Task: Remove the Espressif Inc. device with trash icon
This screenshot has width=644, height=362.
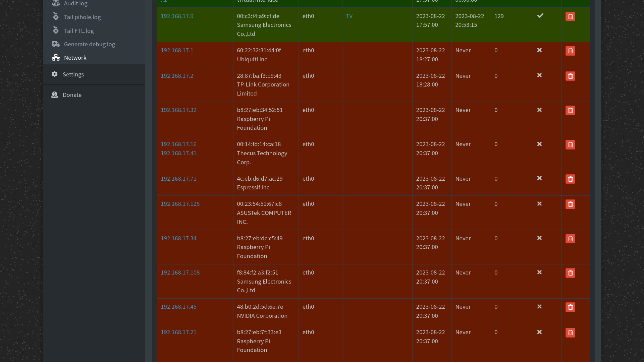Action: coord(570,179)
